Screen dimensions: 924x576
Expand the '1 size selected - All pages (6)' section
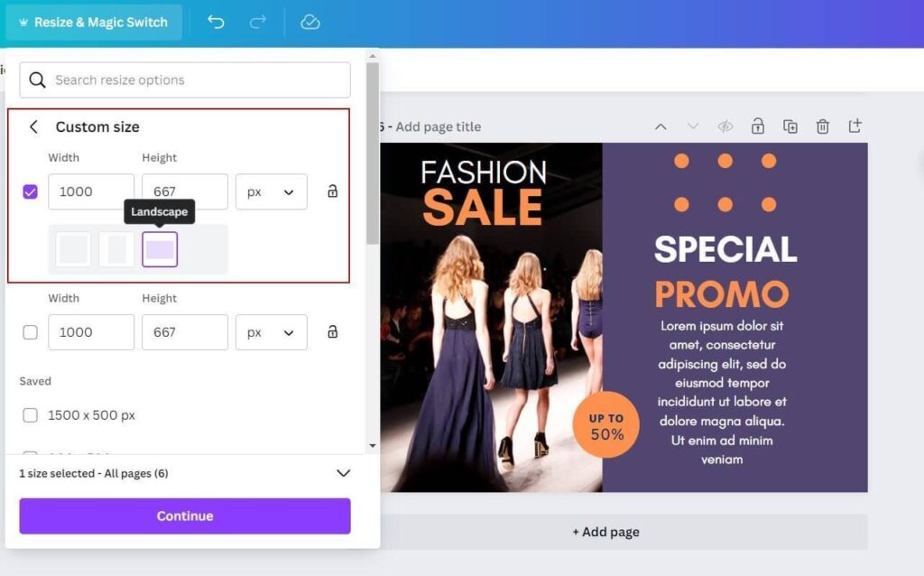[343, 472]
